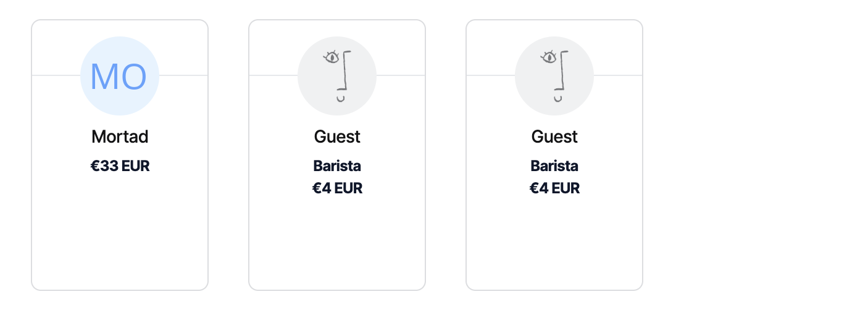Click the nose line in the third card's avatar
This screenshot has height=315, width=868.
tap(566, 71)
